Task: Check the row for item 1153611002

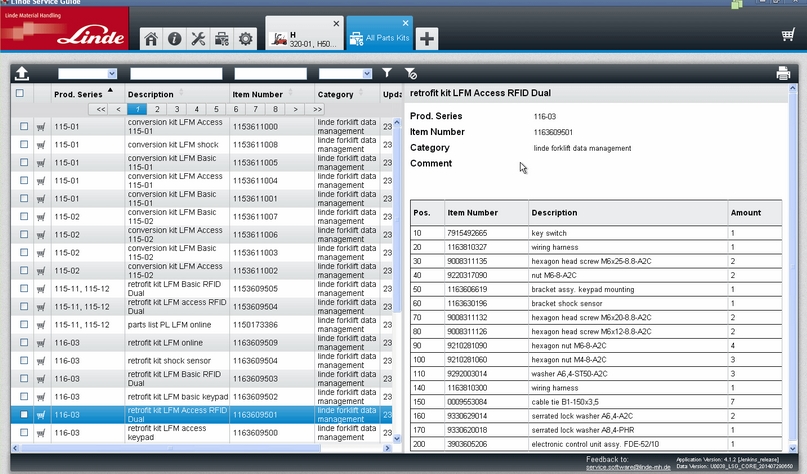Action: pos(24,270)
